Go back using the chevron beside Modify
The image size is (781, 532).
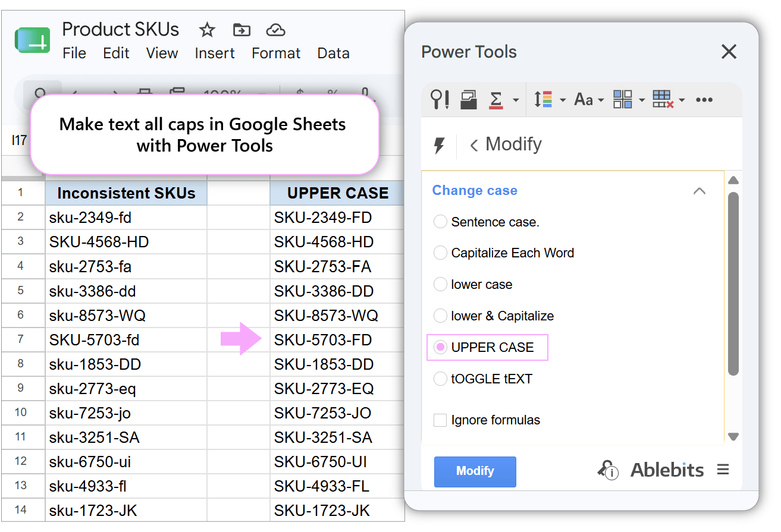coord(474,145)
